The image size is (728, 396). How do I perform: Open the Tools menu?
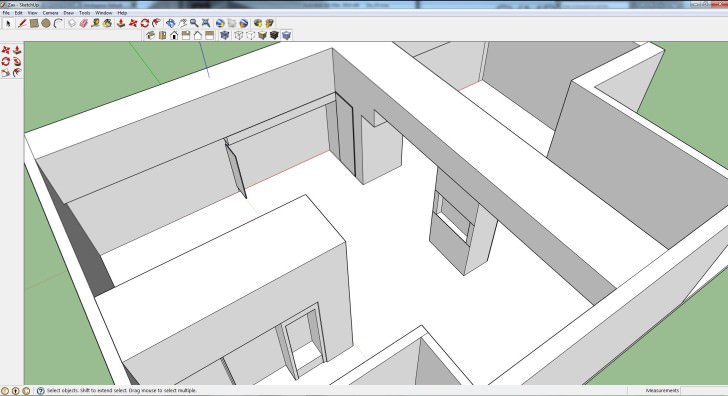(x=84, y=13)
